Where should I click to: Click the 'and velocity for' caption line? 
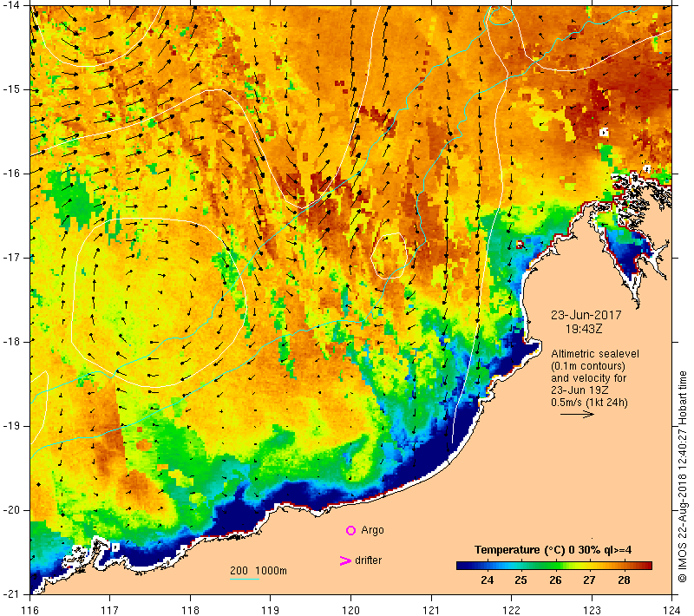click(x=589, y=378)
